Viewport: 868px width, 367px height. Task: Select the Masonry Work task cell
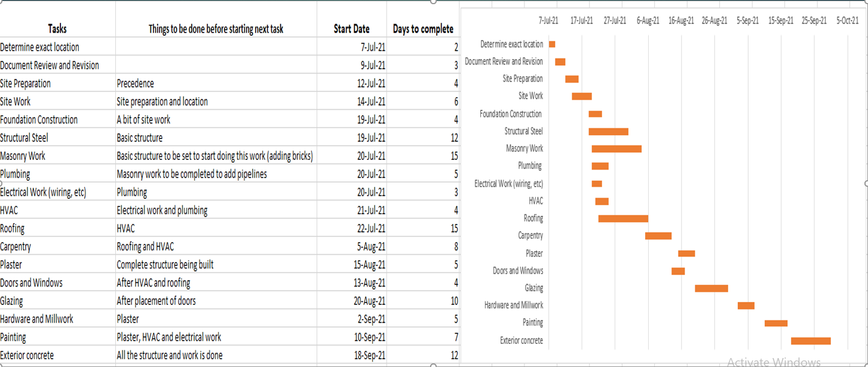tap(57, 156)
